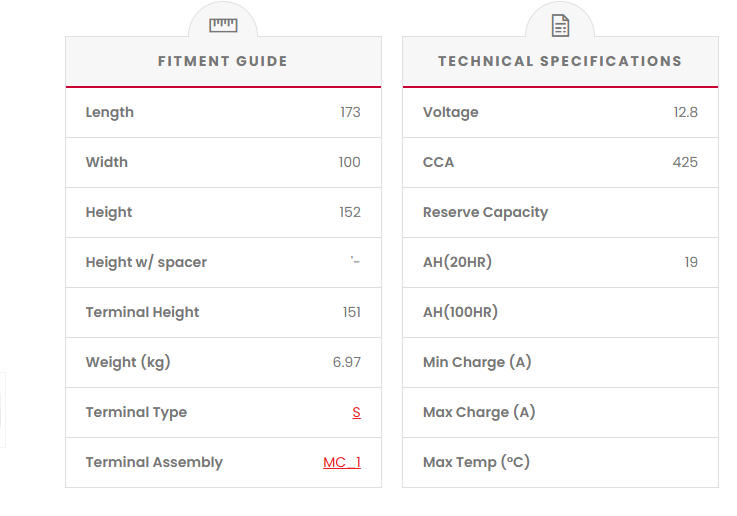The width and height of the screenshot is (737, 516).
Task: Click the Terminal Height value 151
Action: click(351, 312)
